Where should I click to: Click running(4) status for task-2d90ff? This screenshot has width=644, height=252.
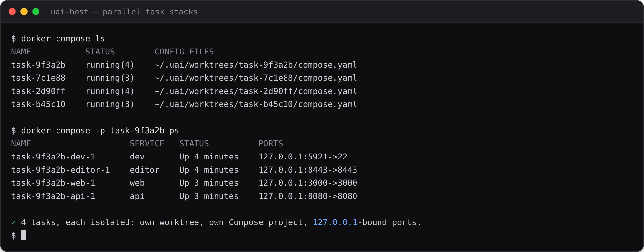coord(110,91)
